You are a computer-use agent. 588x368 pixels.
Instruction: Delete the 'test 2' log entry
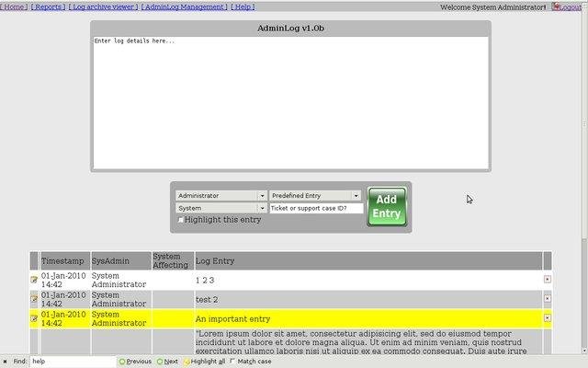point(548,298)
